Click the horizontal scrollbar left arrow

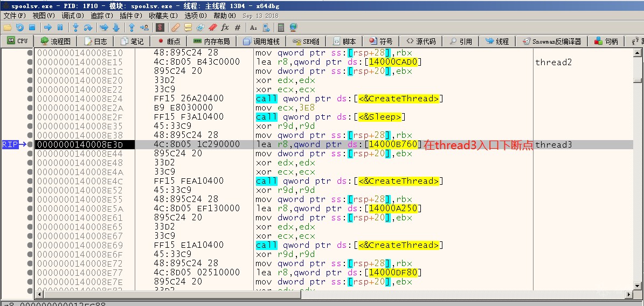point(39,294)
